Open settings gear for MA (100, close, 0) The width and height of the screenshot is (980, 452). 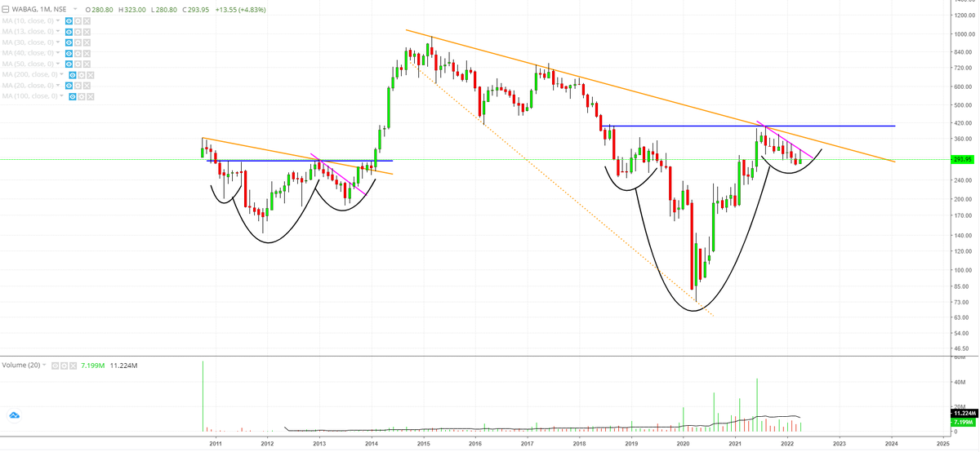pyautogui.click(x=82, y=96)
